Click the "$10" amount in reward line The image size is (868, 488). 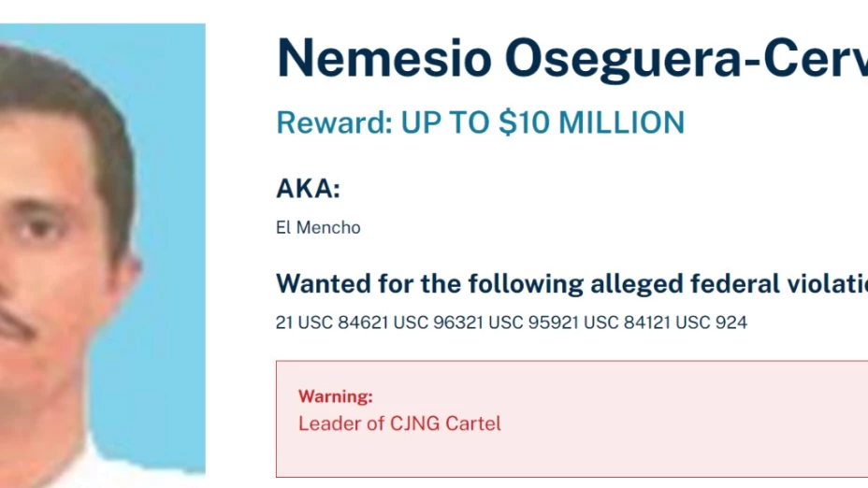(523, 122)
